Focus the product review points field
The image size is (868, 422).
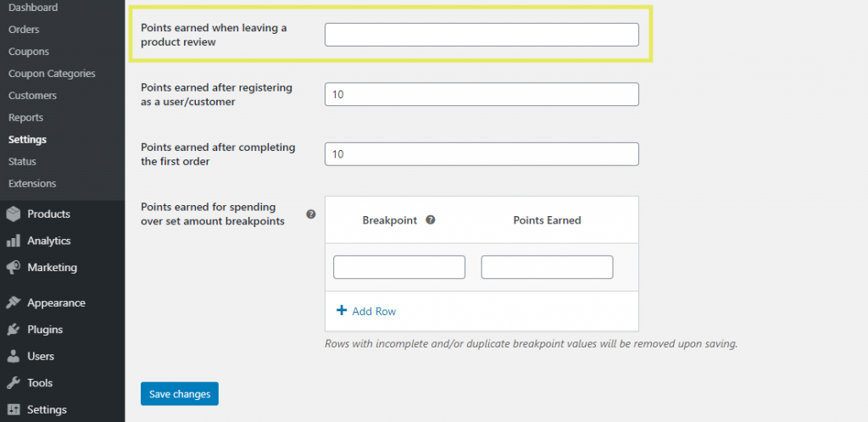[x=481, y=34]
